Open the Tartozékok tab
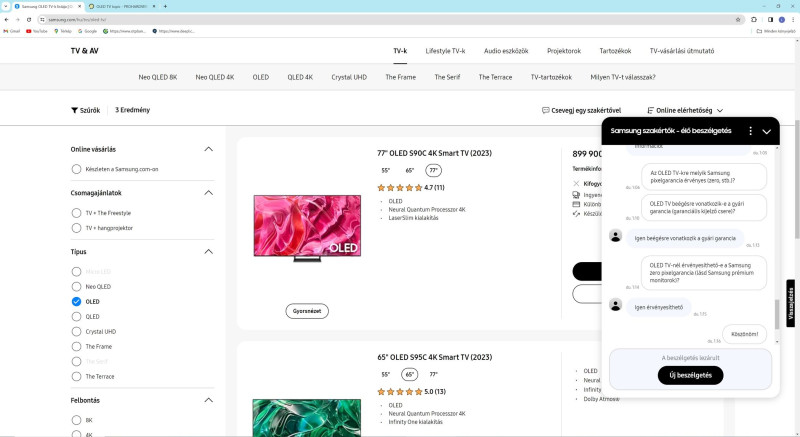The height and width of the screenshot is (437, 800). [615, 51]
